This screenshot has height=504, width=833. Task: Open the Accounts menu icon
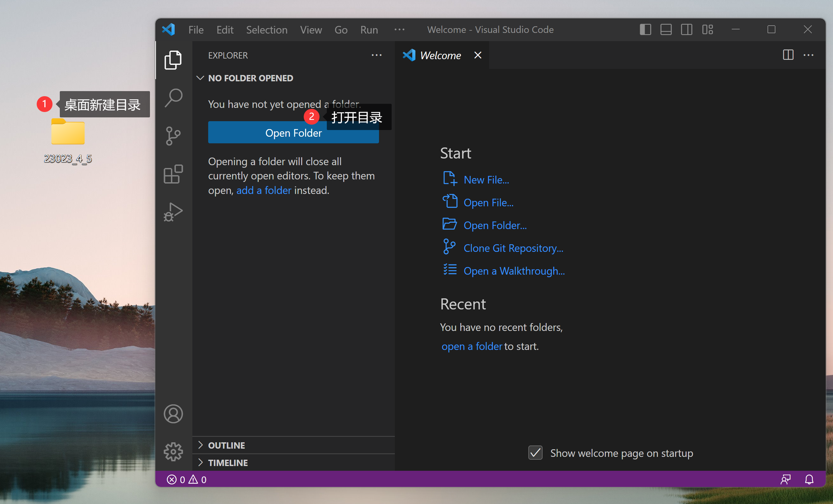(x=173, y=414)
